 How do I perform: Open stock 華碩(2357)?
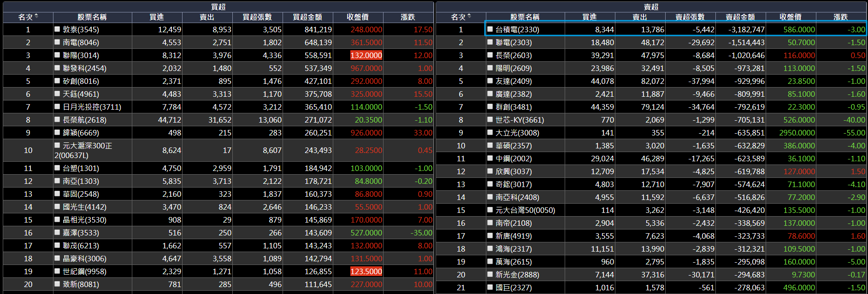pos(514,146)
